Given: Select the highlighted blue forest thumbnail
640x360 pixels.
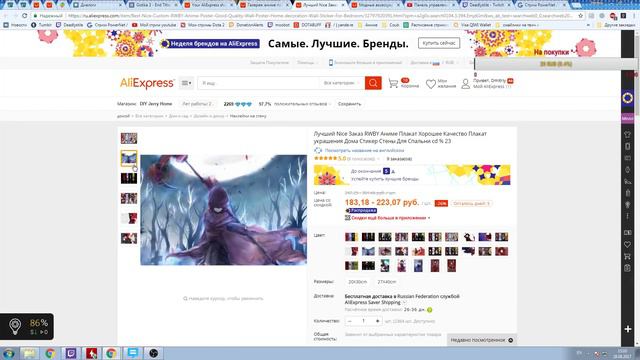Looking at the screenshot, I should point(129,158).
